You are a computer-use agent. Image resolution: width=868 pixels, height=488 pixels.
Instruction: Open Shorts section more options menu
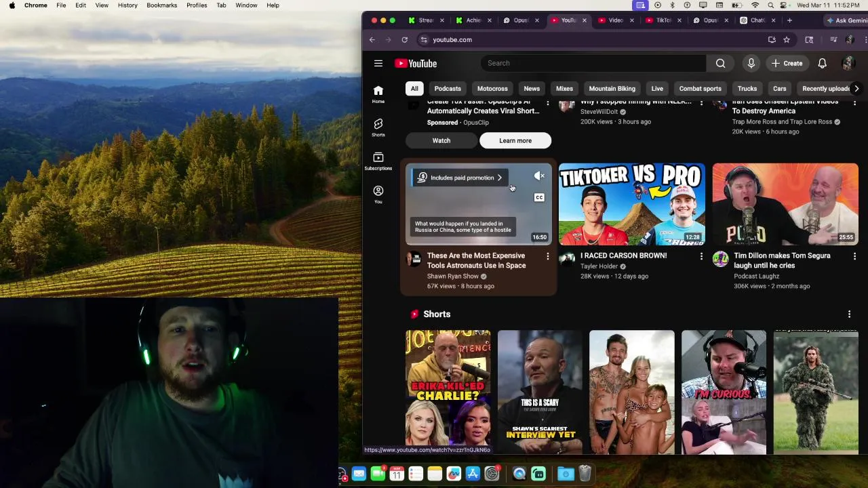[849, 314]
